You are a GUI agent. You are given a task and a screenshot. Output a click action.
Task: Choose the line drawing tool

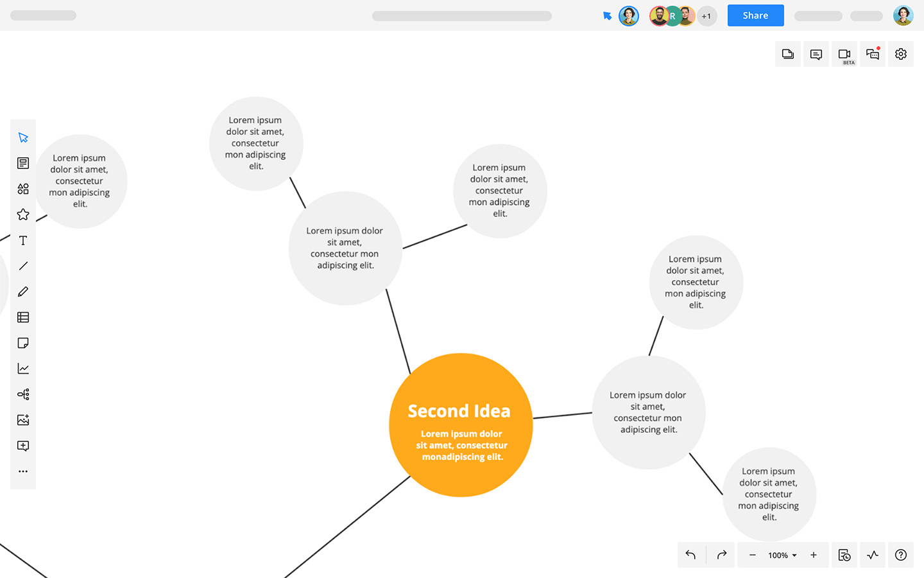(23, 266)
